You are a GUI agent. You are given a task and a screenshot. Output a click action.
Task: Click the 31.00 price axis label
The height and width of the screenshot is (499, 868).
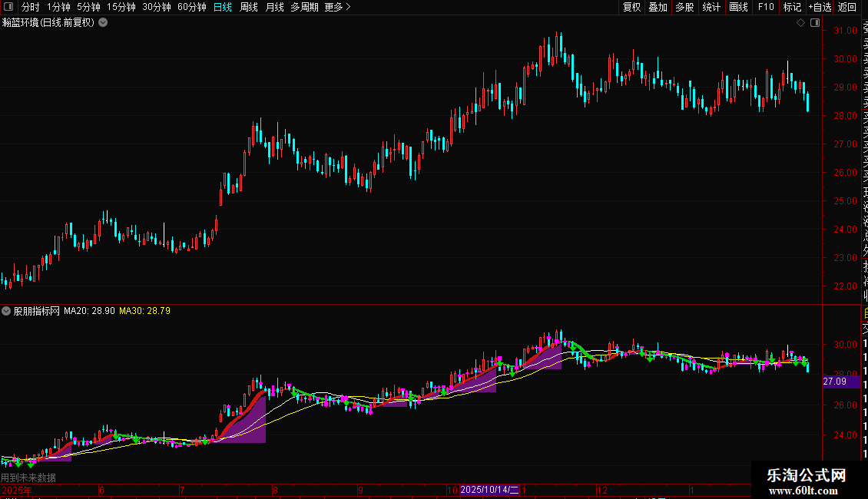pyautogui.click(x=845, y=31)
